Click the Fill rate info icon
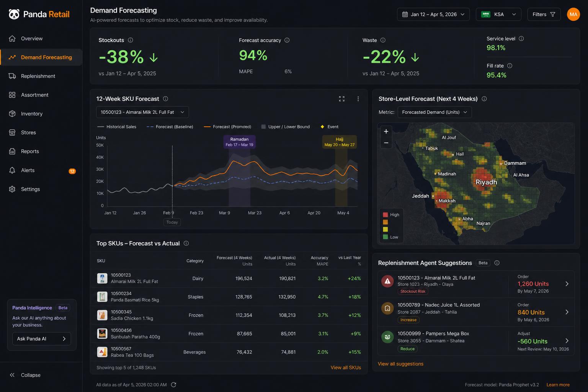This screenshot has height=392, width=588. tap(510, 66)
